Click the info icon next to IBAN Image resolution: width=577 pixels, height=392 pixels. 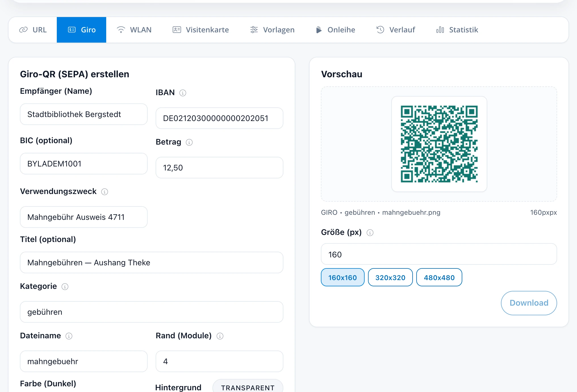click(183, 93)
